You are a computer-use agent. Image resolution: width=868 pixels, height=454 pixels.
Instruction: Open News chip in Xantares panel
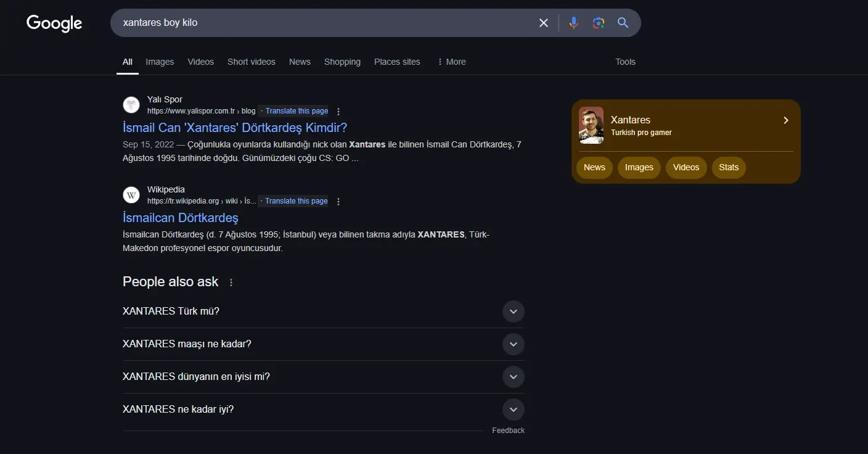[594, 168]
